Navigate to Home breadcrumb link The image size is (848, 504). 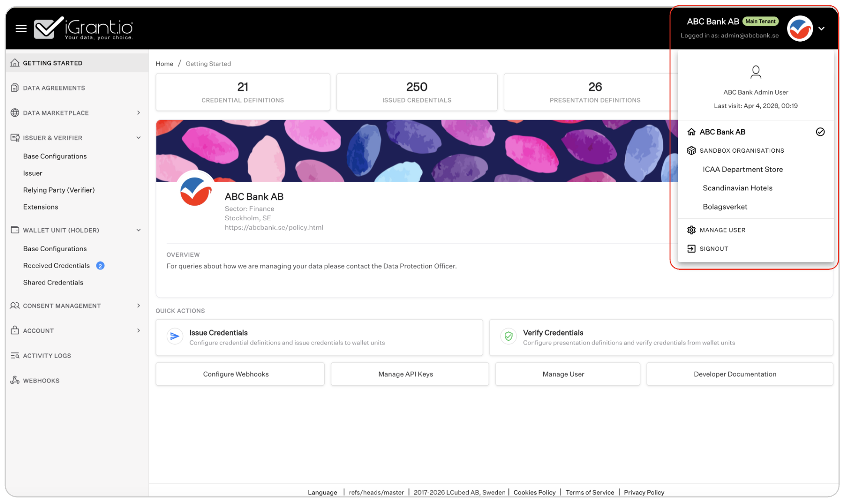pyautogui.click(x=164, y=63)
